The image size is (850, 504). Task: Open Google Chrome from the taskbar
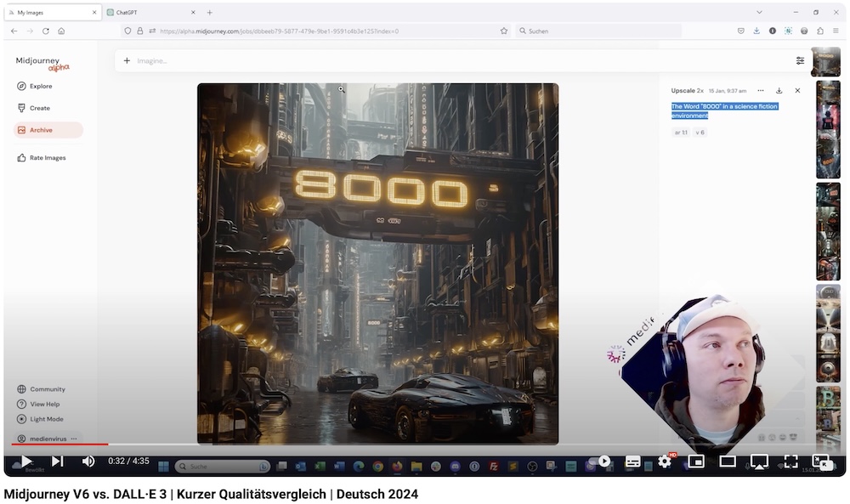(378, 466)
